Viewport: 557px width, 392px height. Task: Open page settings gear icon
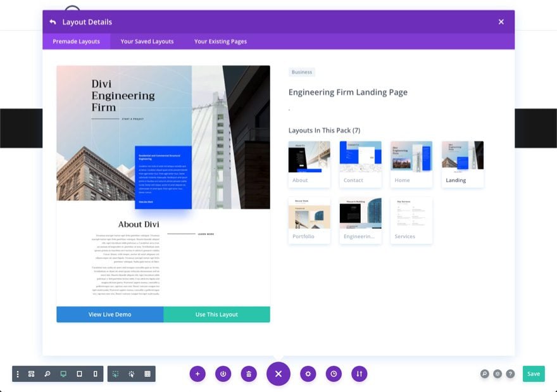coord(308,374)
